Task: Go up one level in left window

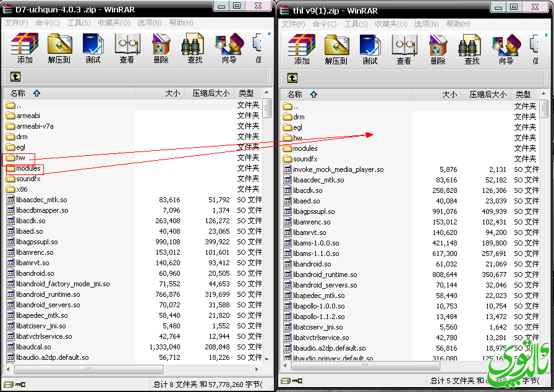Action: coord(15,77)
